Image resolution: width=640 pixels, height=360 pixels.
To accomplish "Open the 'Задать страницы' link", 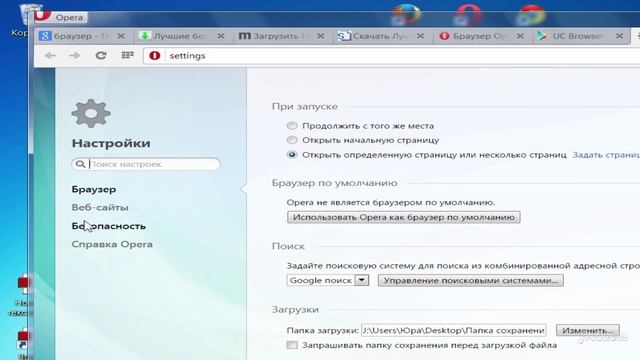I will coord(606,155).
